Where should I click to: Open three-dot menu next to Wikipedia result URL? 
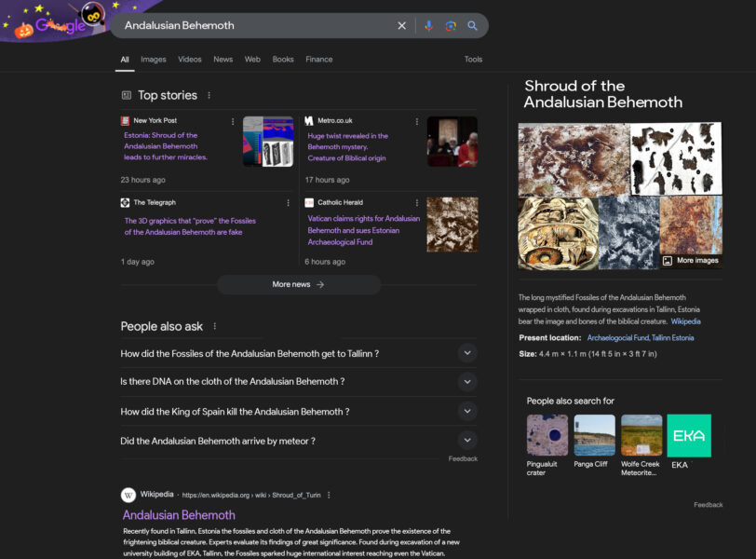329,495
